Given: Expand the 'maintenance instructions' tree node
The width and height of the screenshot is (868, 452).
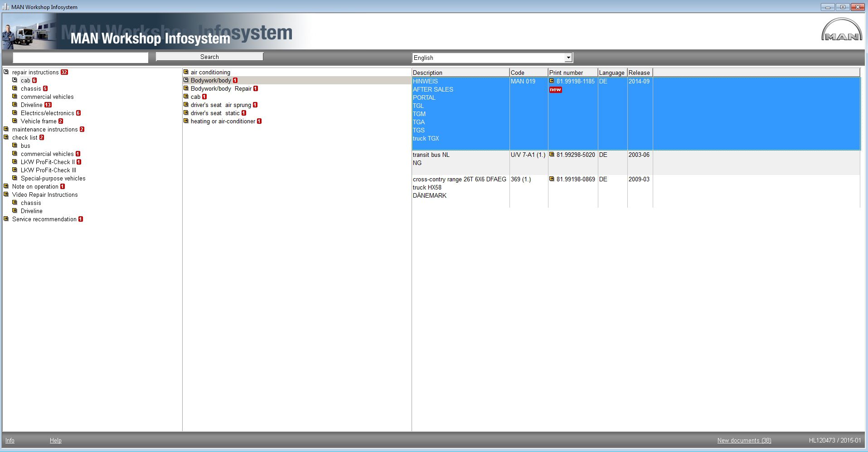Looking at the screenshot, I should pyautogui.click(x=6, y=129).
